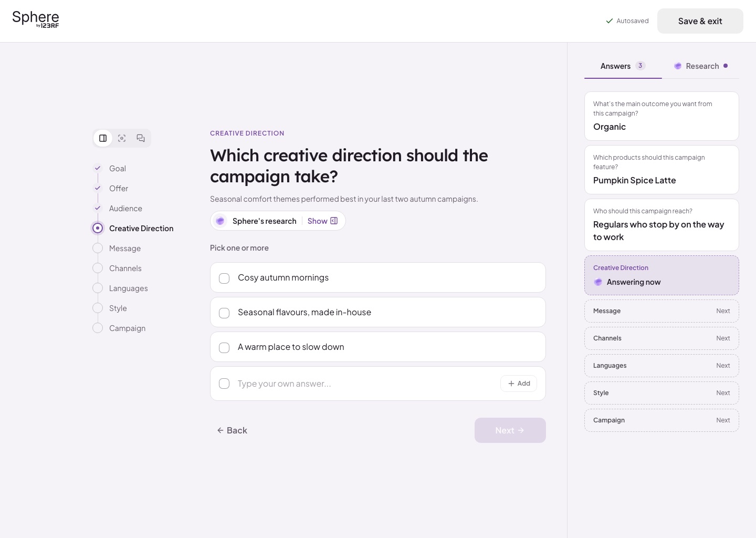
Task: Select the Creative Direction Answering now card
Action: (661, 275)
